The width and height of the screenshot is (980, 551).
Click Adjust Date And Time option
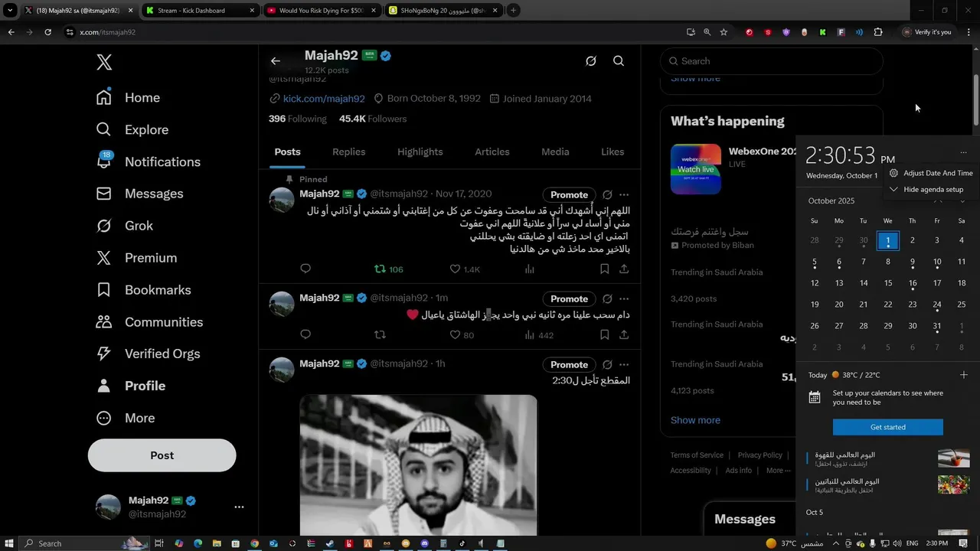pyautogui.click(x=931, y=173)
